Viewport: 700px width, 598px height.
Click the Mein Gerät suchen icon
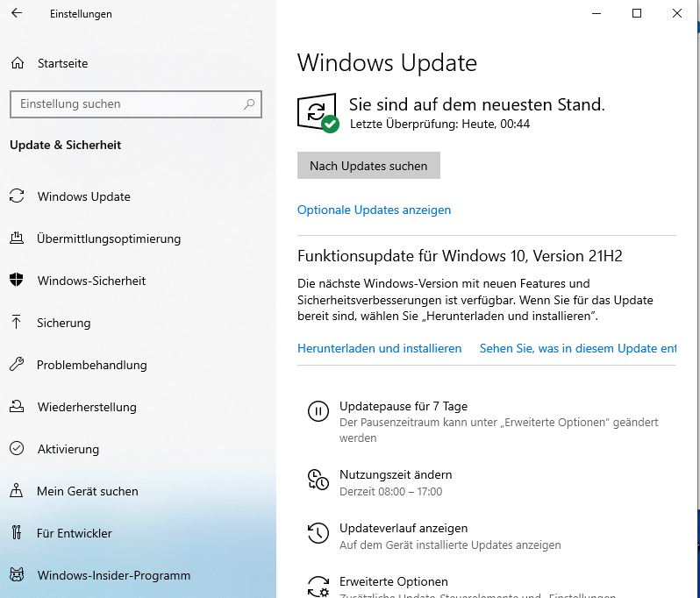point(17,490)
